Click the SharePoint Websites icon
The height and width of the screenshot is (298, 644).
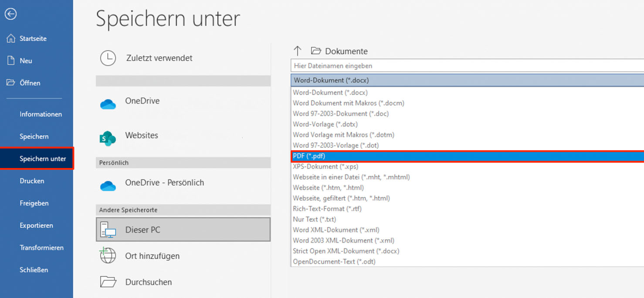click(x=108, y=138)
